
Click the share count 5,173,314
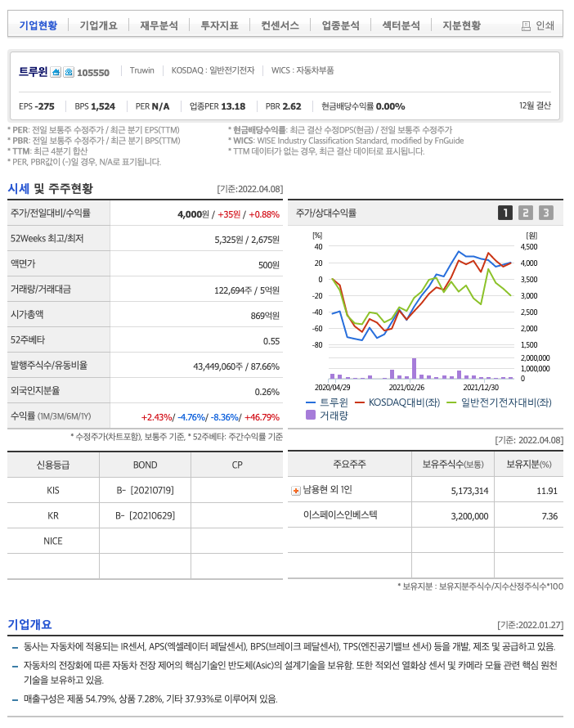coord(469,491)
